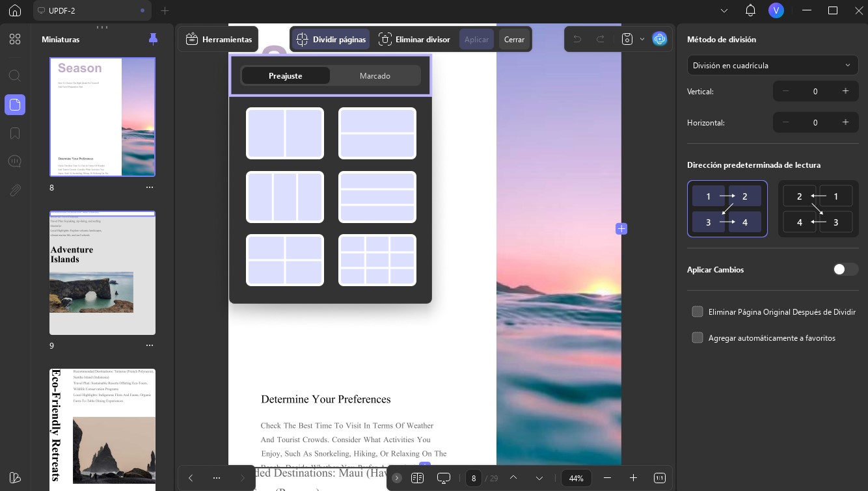The width and height of the screenshot is (868, 491).
Task: Select right-to-left reading direction option
Action: click(819, 209)
